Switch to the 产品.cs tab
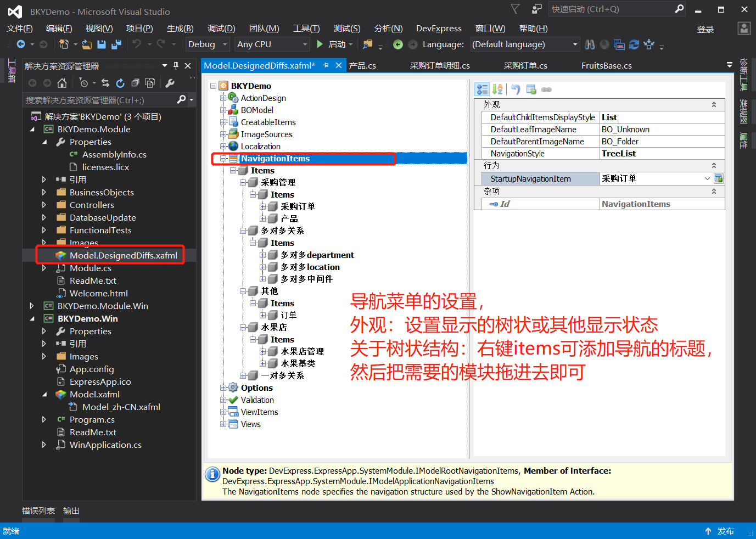 coord(362,66)
